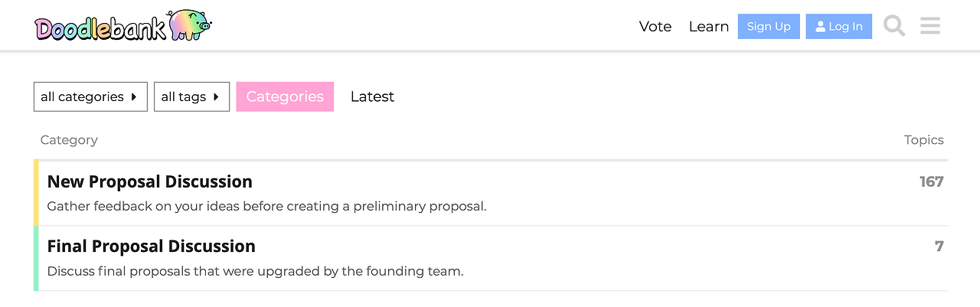980x307 pixels.
Task: Switch to the Categories tab
Action: click(x=285, y=97)
